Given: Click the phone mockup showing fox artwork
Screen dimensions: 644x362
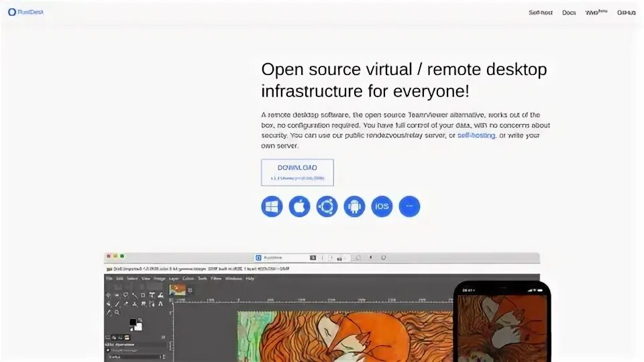Looking at the screenshot, I should tap(502, 322).
